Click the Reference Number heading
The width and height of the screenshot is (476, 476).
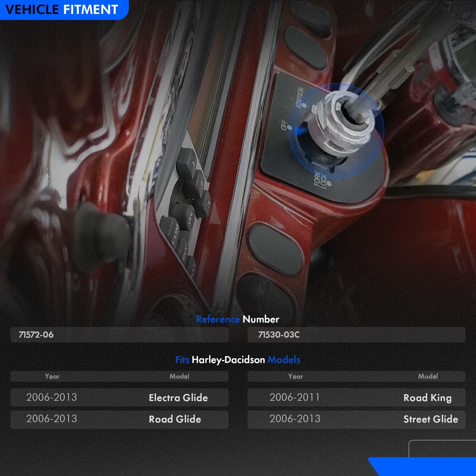(x=238, y=319)
